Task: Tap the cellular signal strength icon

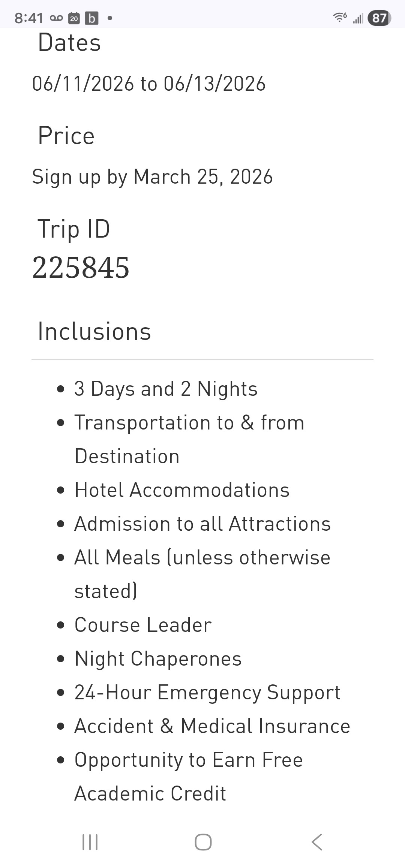Action: coord(358,18)
